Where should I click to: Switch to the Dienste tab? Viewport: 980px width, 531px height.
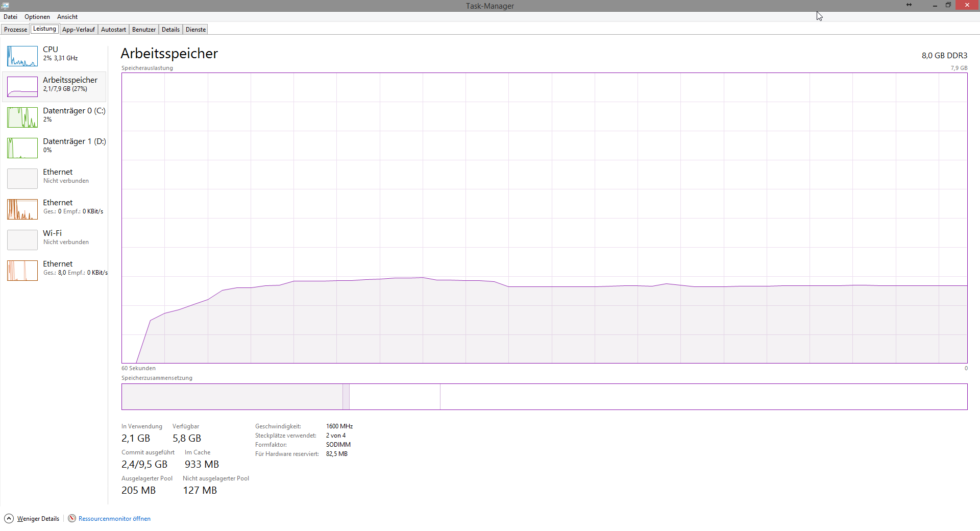pyautogui.click(x=195, y=30)
